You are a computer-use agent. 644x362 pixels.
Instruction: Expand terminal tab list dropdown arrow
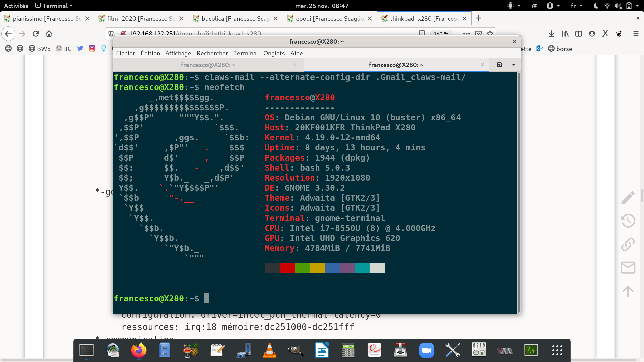click(x=513, y=65)
